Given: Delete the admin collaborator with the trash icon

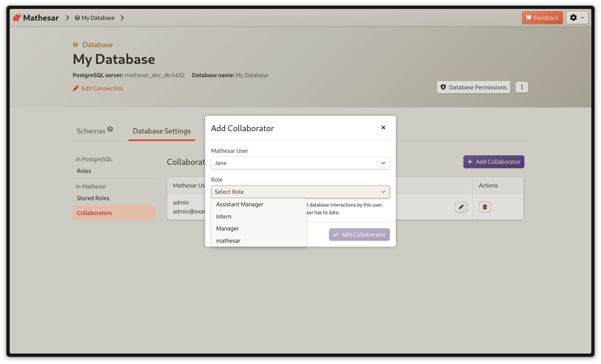Looking at the screenshot, I should [484, 207].
